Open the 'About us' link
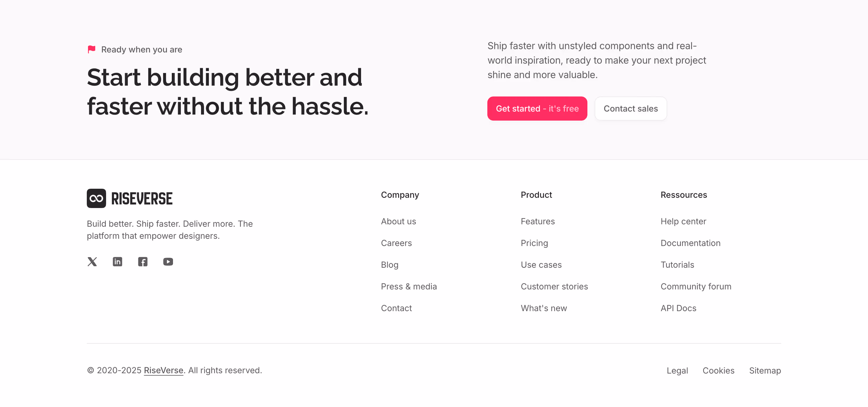 pos(399,221)
